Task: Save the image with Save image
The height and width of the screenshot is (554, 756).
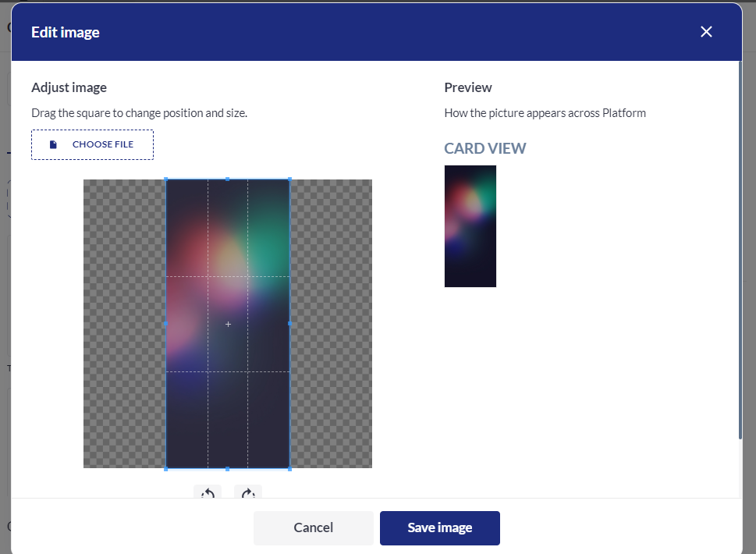Action: click(439, 528)
